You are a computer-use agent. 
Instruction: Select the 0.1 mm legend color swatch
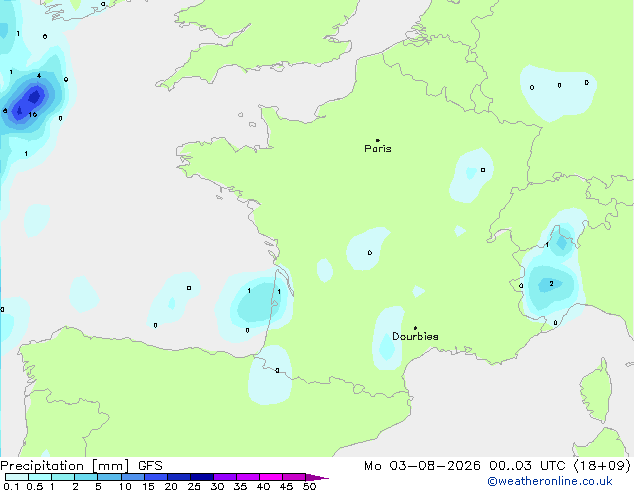tap(17, 477)
